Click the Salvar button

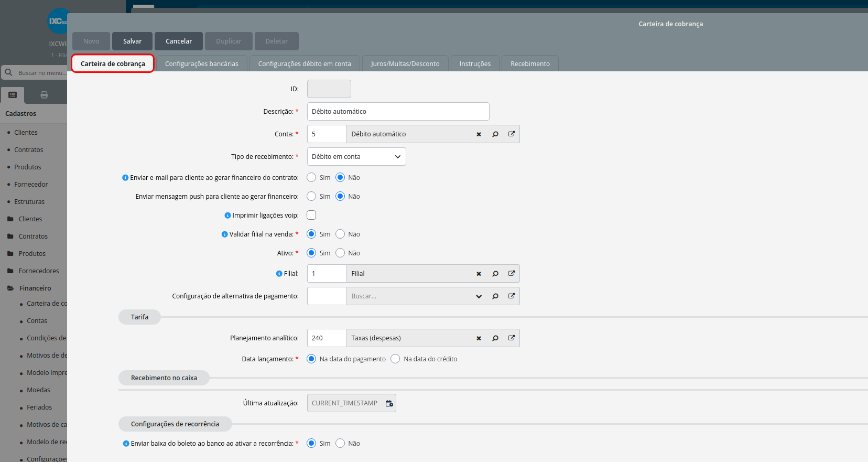(132, 41)
